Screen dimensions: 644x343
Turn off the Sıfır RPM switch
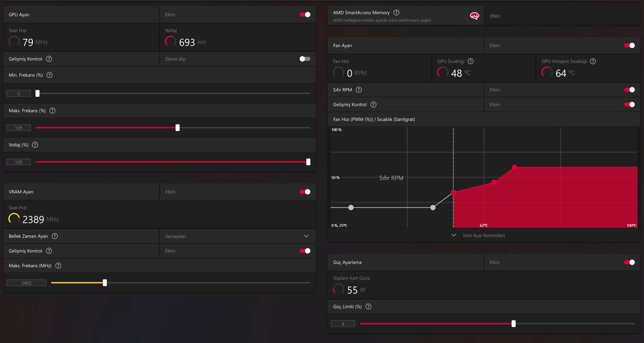pos(629,90)
